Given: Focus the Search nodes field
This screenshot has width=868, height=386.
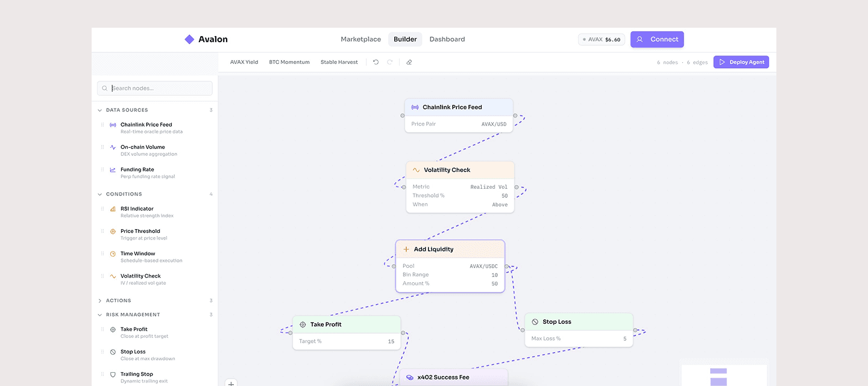Looking at the screenshot, I should coord(155,88).
